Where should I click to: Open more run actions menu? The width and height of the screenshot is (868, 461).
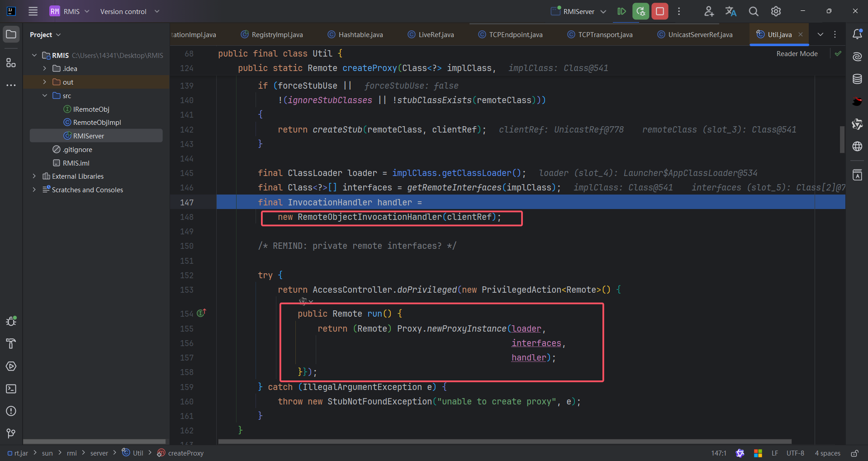pos(679,11)
